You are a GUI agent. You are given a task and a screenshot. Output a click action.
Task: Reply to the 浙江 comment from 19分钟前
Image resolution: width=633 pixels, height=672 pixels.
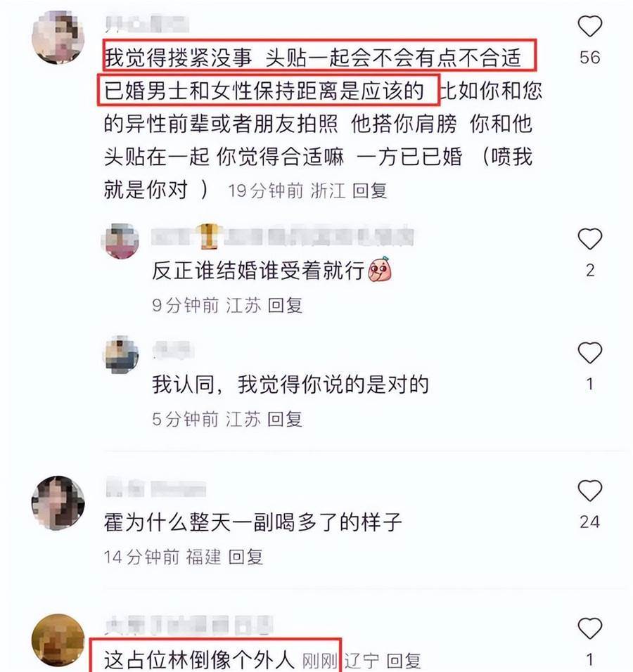click(369, 190)
